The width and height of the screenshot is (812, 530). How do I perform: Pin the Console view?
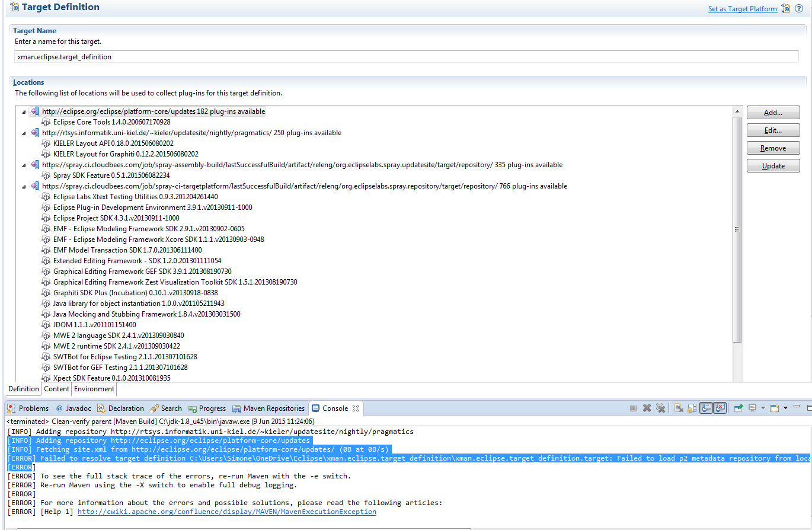coord(738,408)
